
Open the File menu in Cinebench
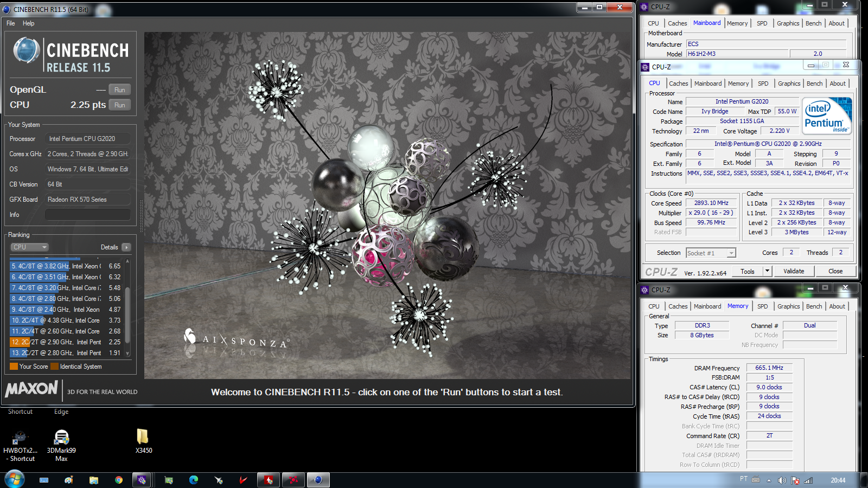(x=11, y=23)
